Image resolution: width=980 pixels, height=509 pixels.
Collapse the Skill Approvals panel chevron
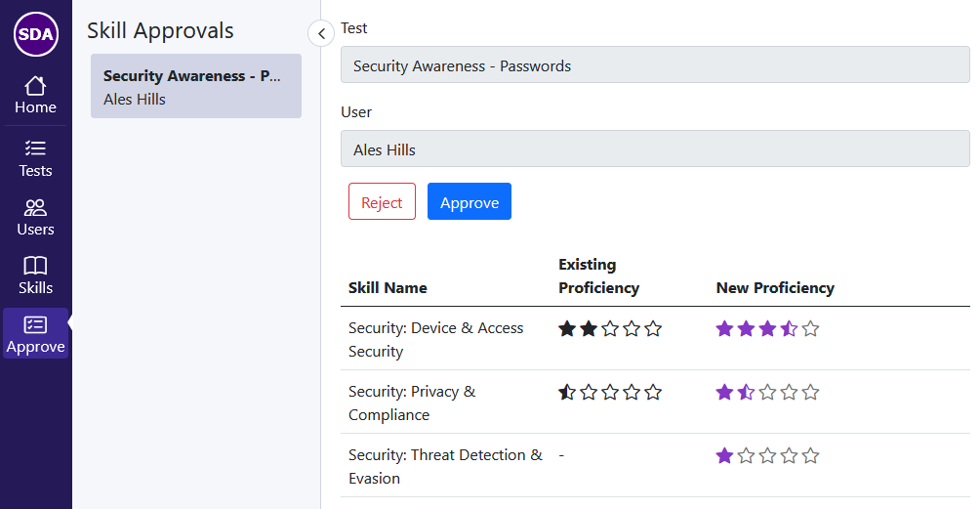[x=321, y=33]
